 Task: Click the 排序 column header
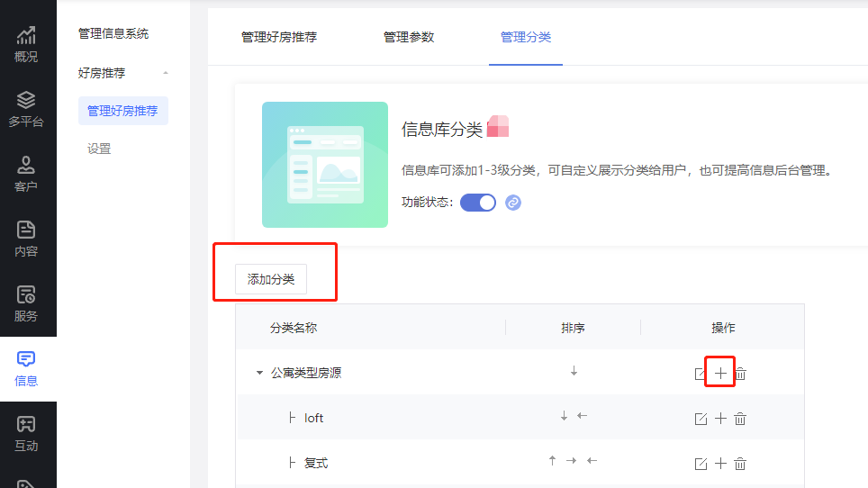click(573, 328)
